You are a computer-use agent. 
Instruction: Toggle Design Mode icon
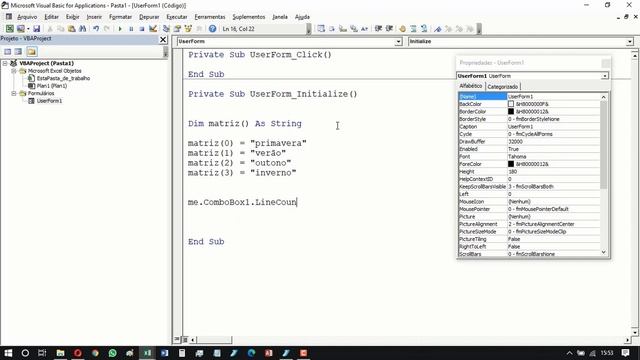point(153,29)
